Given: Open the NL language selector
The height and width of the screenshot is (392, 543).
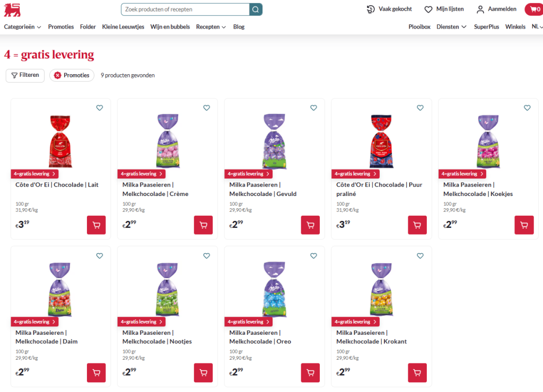Looking at the screenshot, I should pyautogui.click(x=537, y=26).
